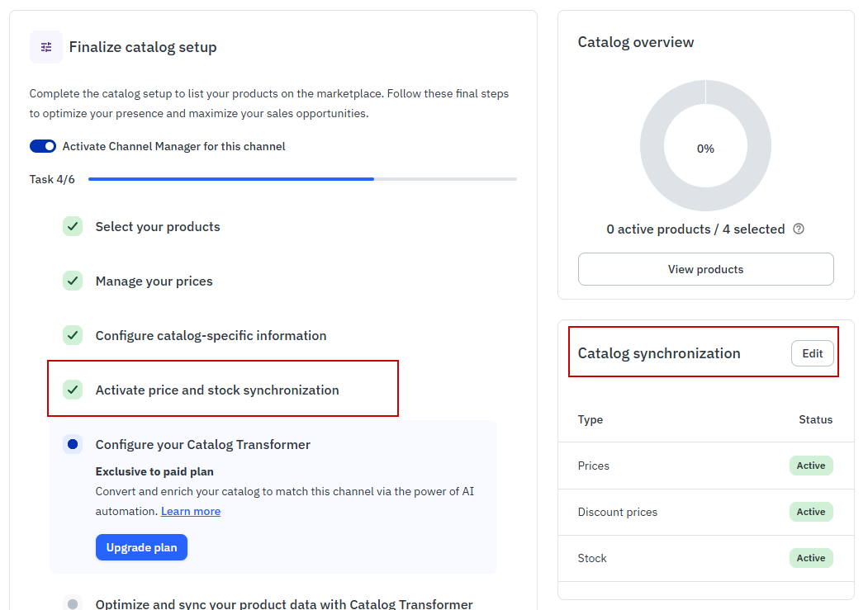The height and width of the screenshot is (610, 868).
Task: Click the checkmark for catalog-specific information
Action: 73,335
